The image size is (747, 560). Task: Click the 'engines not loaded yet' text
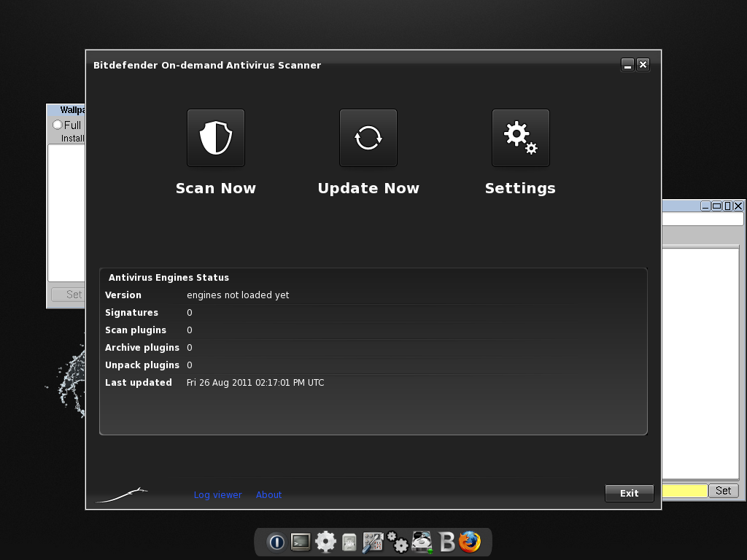tap(238, 295)
